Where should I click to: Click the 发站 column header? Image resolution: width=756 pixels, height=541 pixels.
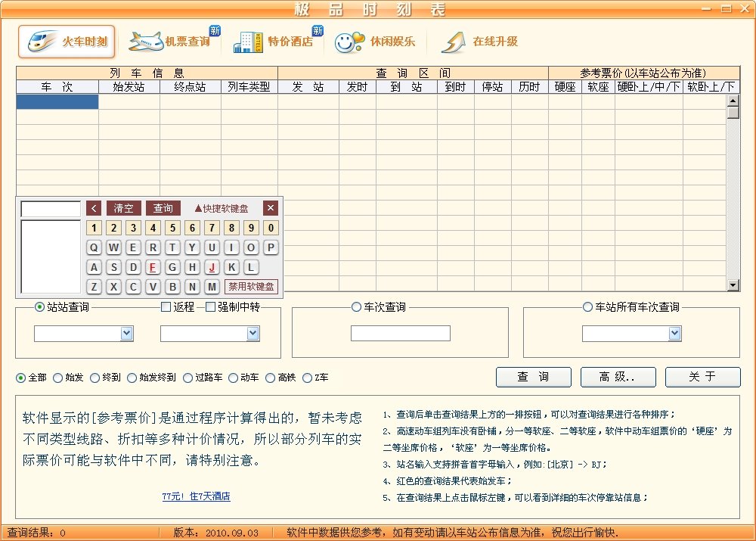[x=307, y=86]
